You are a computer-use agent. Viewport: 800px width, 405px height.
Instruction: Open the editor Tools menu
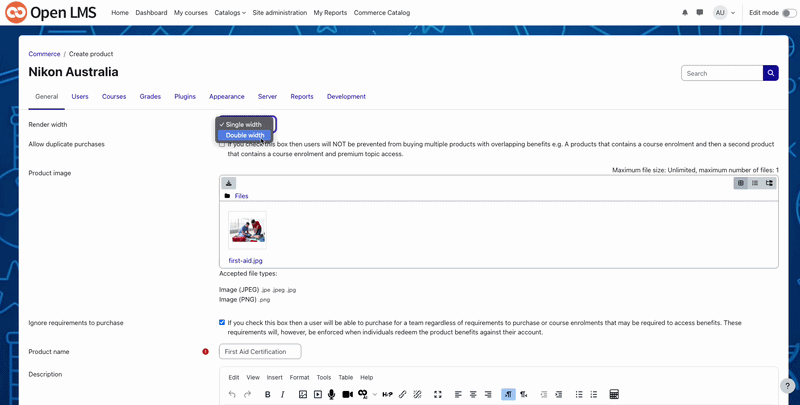point(324,377)
